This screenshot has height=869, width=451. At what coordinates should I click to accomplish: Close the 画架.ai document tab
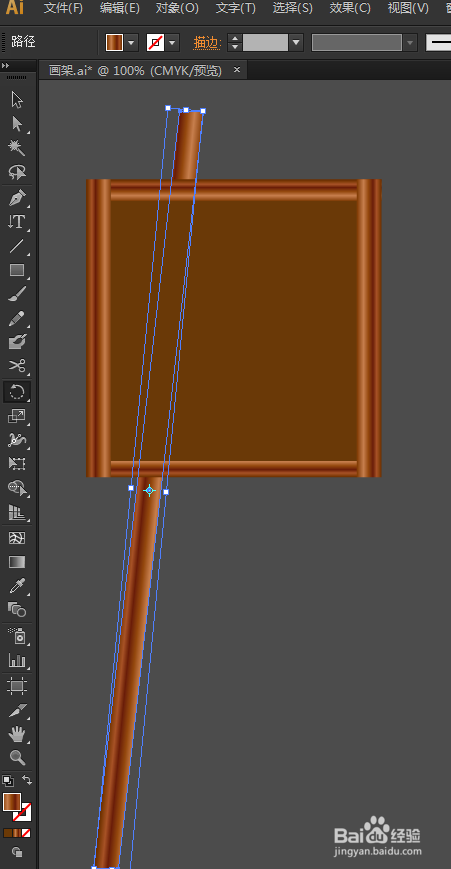[x=237, y=69]
